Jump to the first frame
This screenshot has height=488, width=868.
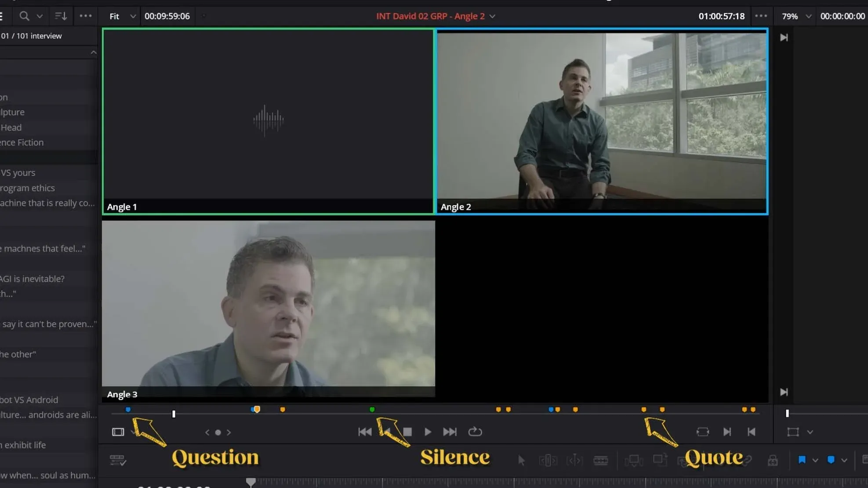364,432
